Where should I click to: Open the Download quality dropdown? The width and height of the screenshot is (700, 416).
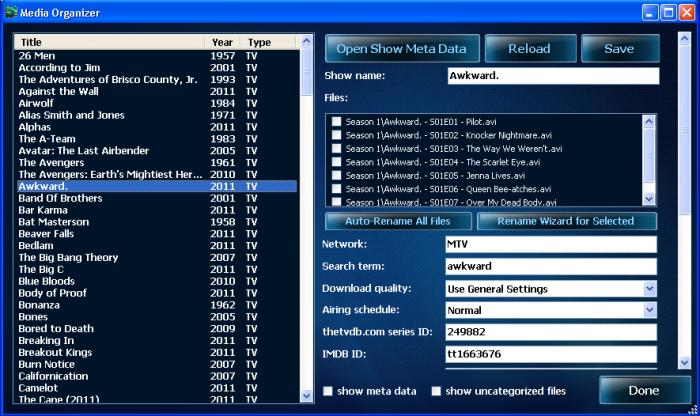(650, 289)
